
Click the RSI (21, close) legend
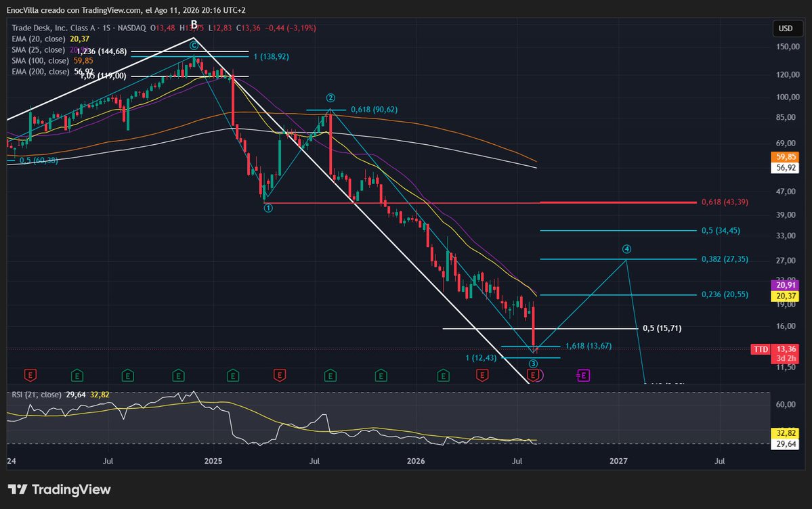pos(60,395)
